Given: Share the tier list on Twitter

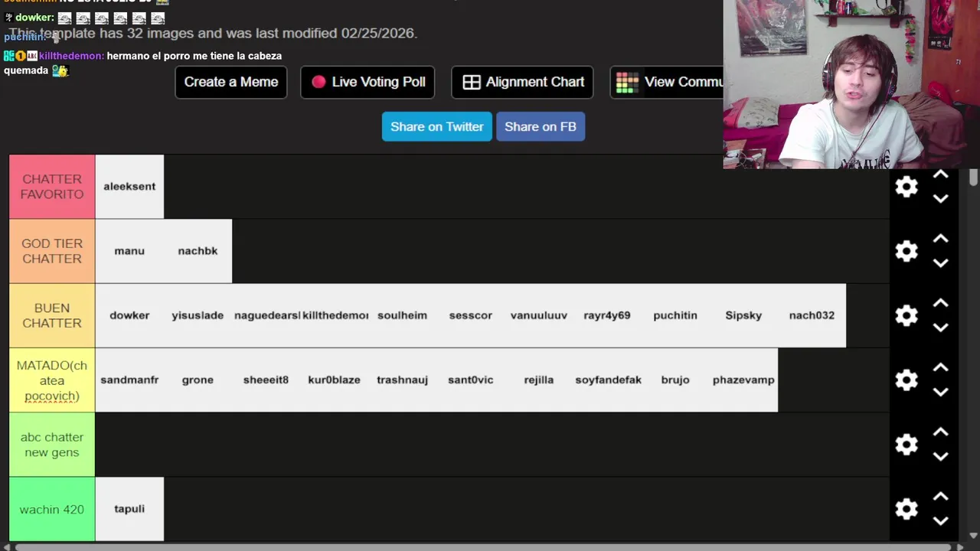Looking at the screenshot, I should [x=437, y=126].
